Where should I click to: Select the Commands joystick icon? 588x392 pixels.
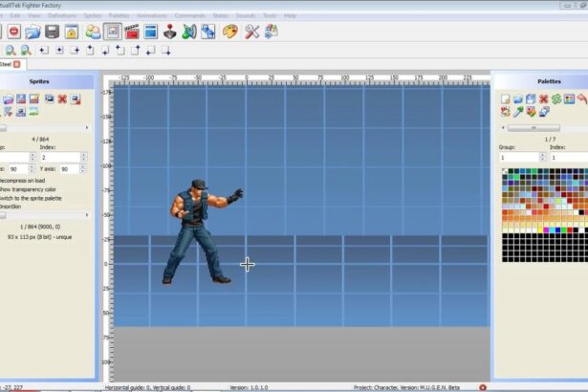[x=169, y=32]
